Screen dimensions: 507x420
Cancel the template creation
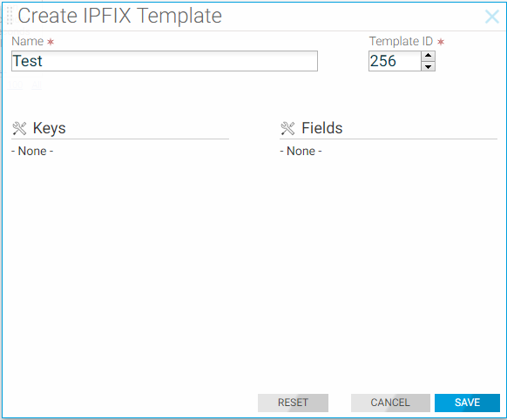coord(390,403)
